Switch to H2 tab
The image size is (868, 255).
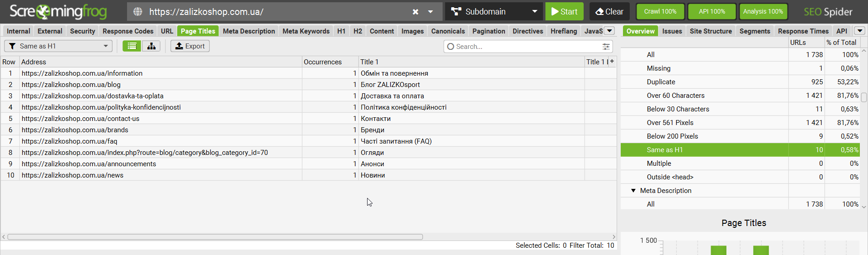(x=358, y=31)
